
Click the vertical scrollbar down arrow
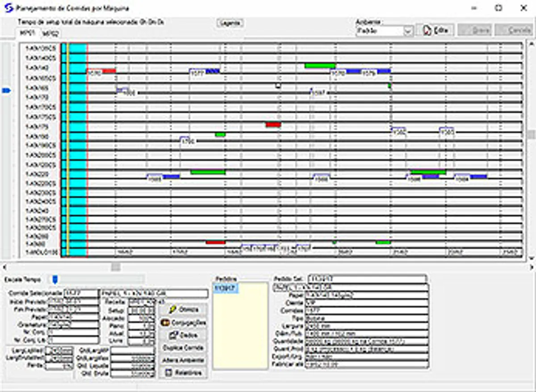click(x=532, y=259)
